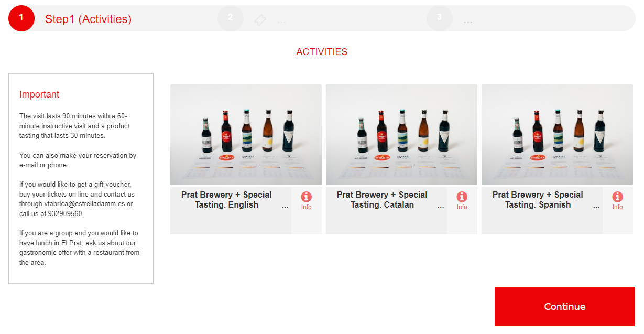The width and height of the screenshot is (644, 334).
Task: Expand the ellipsis on the Spanish card
Action: (x=596, y=207)
